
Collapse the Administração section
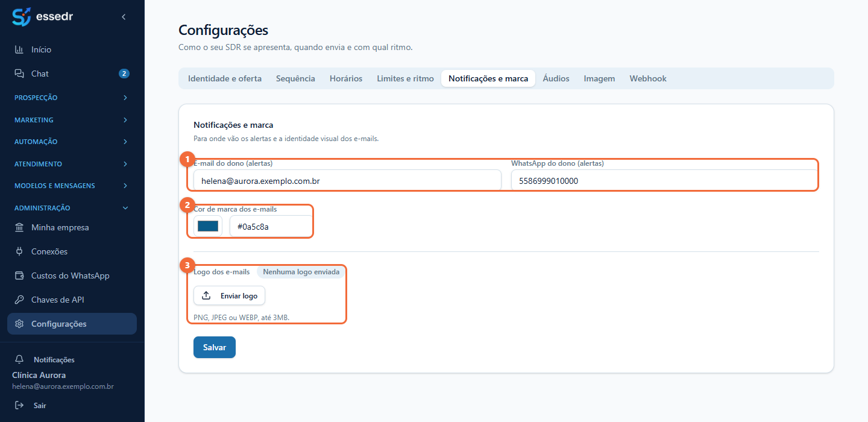click(x=72, y=208)
